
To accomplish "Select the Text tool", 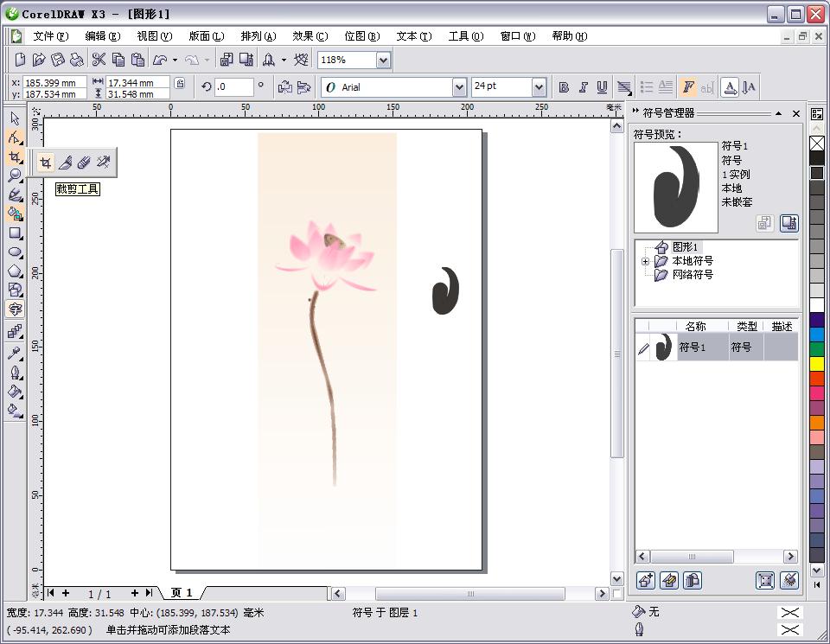I will point(15,309).
